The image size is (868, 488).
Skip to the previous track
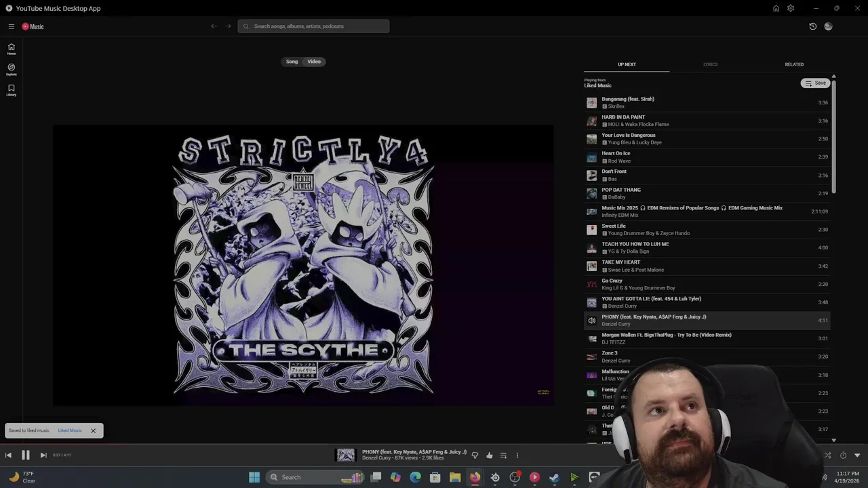[x=8, y=455]
